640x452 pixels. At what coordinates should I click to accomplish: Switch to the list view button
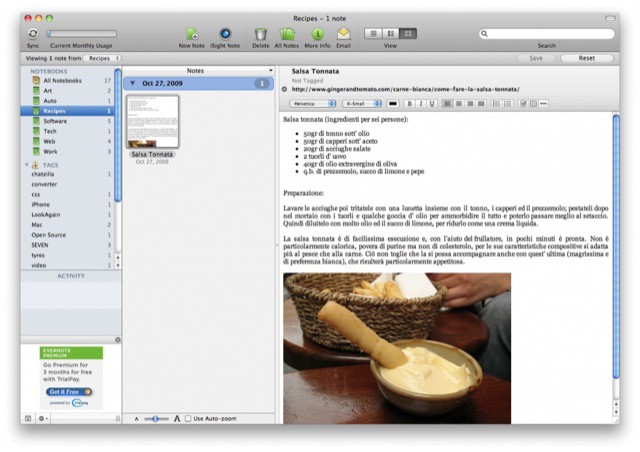[x=373, y=34]
